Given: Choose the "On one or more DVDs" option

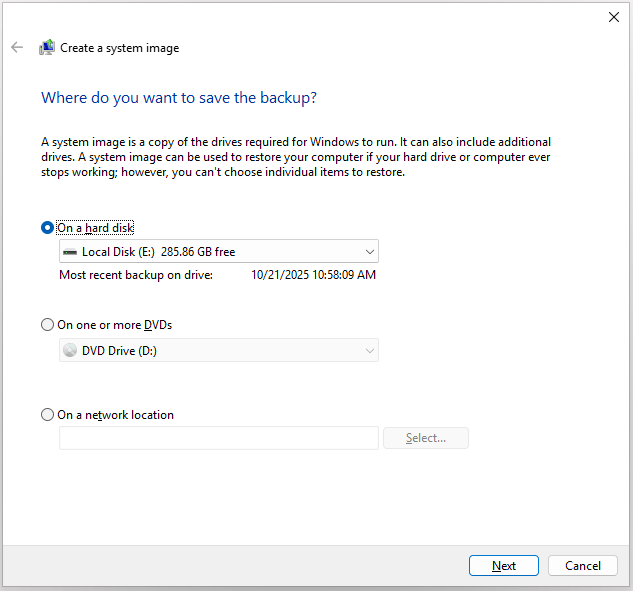Looking at the screenshot, I should 48,325.
